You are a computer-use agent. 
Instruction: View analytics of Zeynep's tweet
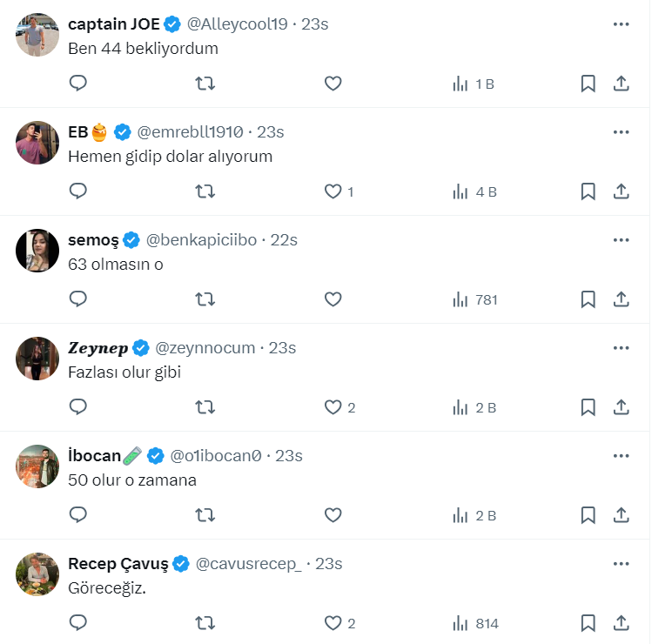tap(474, 407)
